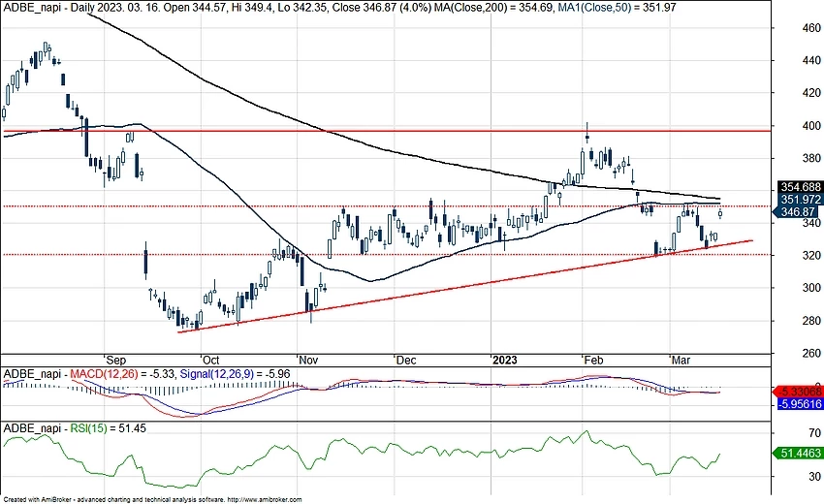Click the 300 price axis label
The width and height of the screenshot is (824, 504).
point(811,288)
